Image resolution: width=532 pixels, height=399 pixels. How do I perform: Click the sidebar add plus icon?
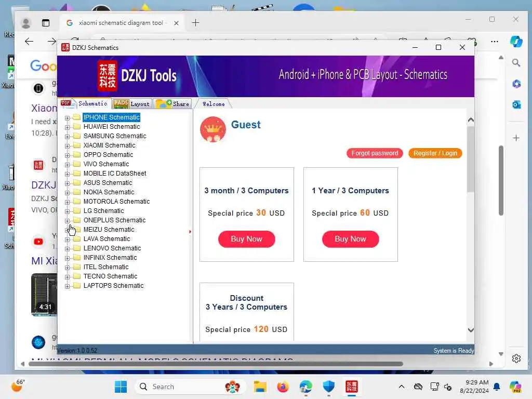[516, 138]
